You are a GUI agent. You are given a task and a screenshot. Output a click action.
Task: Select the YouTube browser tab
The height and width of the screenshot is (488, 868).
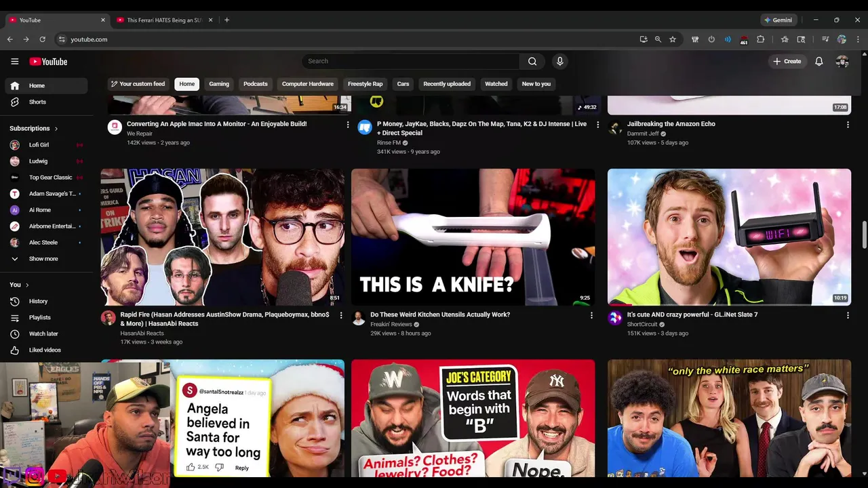(x=57, y=20)
